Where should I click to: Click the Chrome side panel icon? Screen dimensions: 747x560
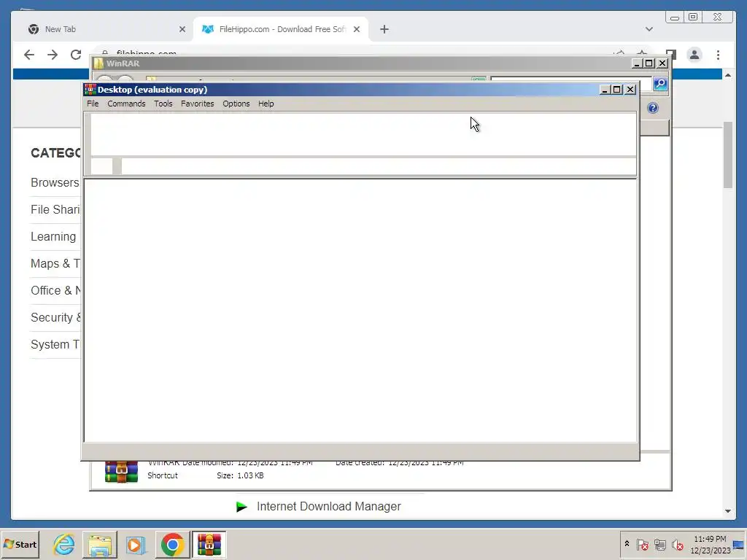tap(671, 54)
